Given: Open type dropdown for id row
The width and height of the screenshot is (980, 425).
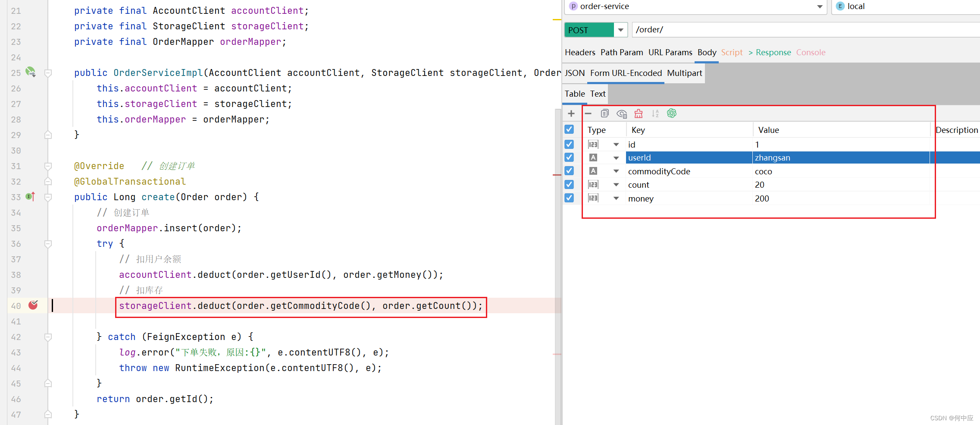Looking at the screenshot, I should pos(616,145).
